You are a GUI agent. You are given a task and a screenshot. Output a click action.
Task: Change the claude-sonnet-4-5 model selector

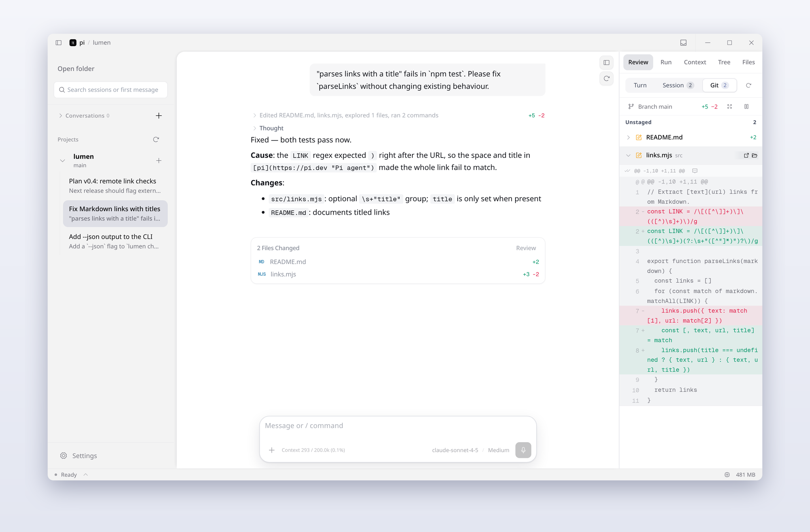point(455,450)
